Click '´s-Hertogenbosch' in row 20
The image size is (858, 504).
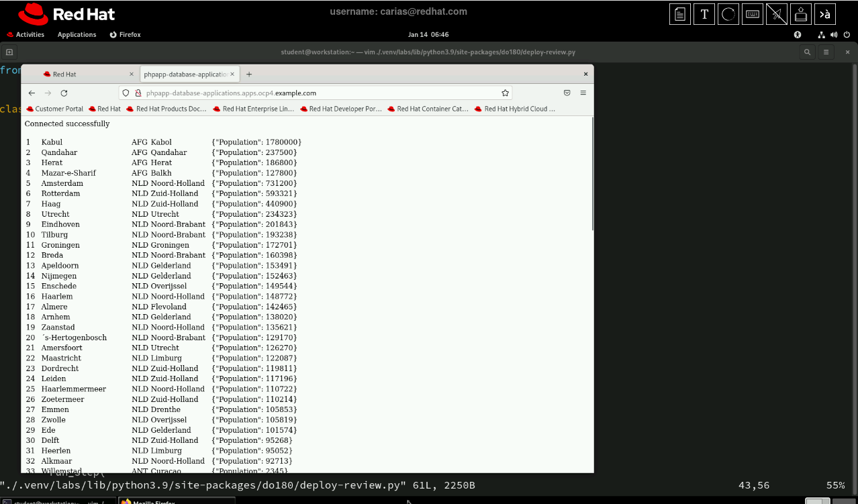pos(74,338)
